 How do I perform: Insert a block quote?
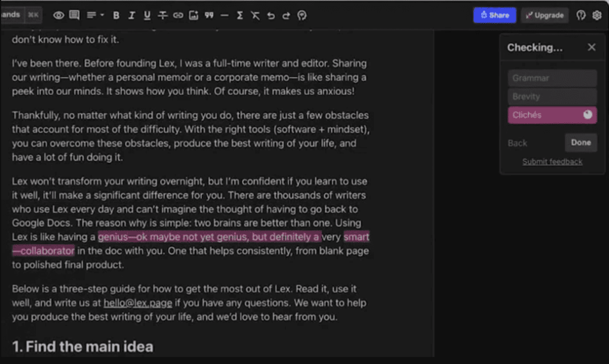click(x=209, y=15)
